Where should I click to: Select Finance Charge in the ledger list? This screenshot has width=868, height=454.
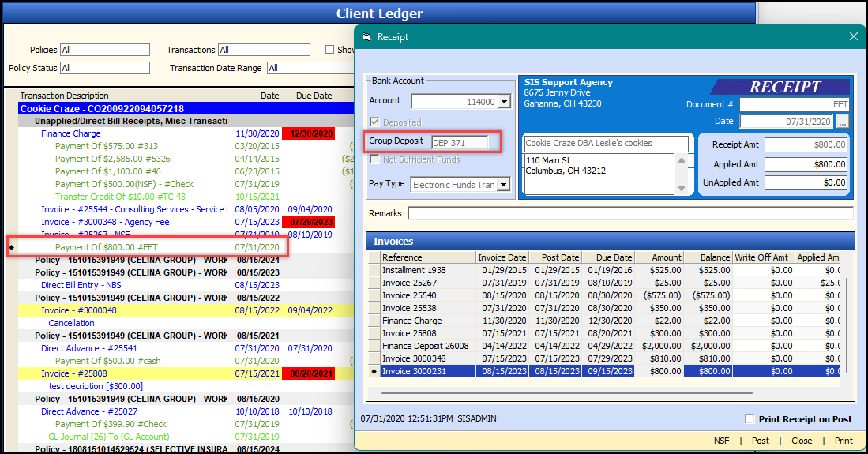point(71,133)
